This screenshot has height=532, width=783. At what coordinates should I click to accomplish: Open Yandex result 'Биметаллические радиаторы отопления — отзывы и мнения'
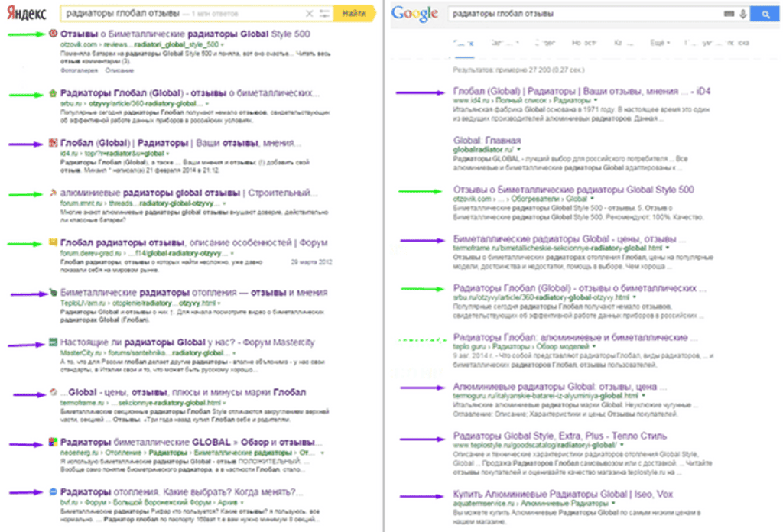click(x=193, y=293)
